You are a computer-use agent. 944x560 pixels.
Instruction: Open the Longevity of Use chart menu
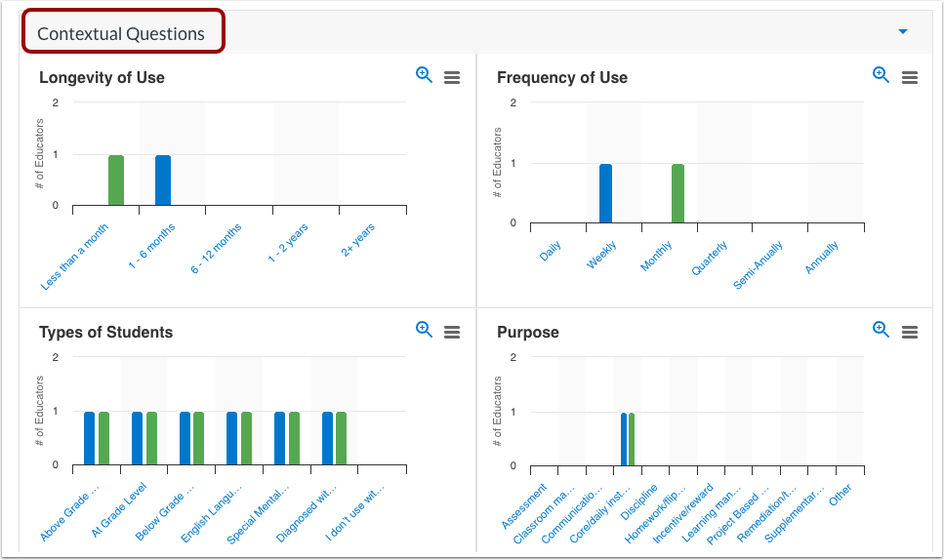[x=452, y=78]
